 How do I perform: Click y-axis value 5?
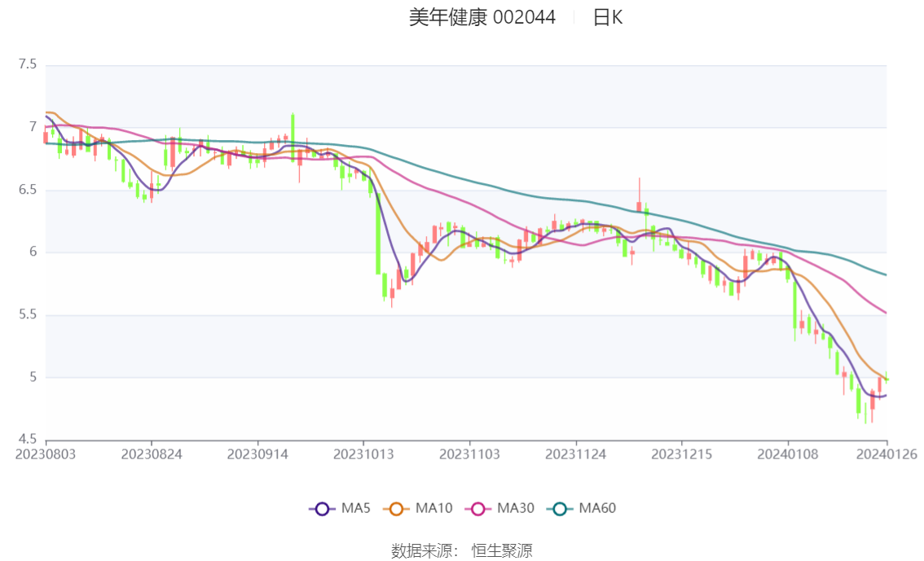(x=33, y=377)
